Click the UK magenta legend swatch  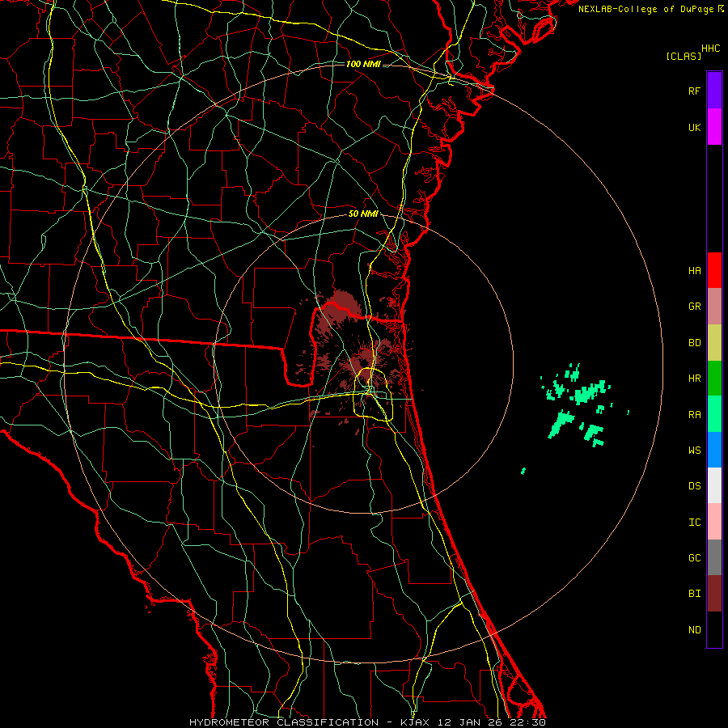(x=714, y=127)
